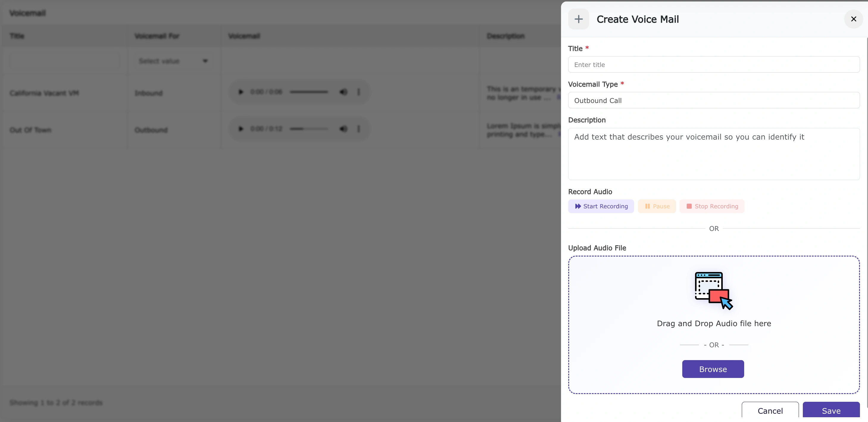Viewport: 868px width, 422px height.
Task: Play the California Vacant VM voicemail recording
Action: pyautogui.click(x=241, y=92)
